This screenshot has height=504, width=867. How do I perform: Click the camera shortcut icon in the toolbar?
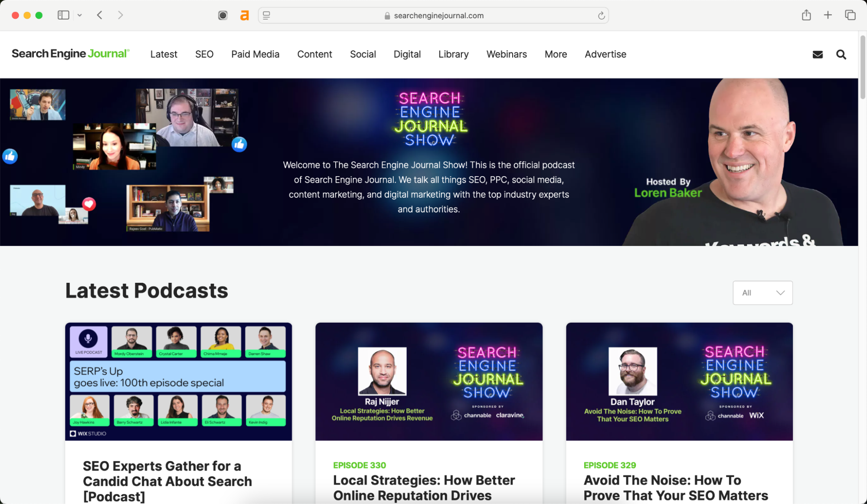[x=222, y=15]
